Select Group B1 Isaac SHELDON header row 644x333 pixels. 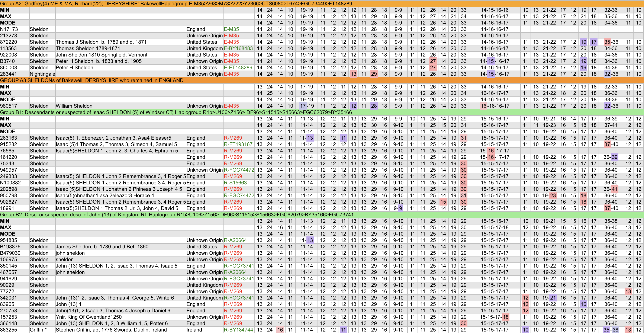176,112
